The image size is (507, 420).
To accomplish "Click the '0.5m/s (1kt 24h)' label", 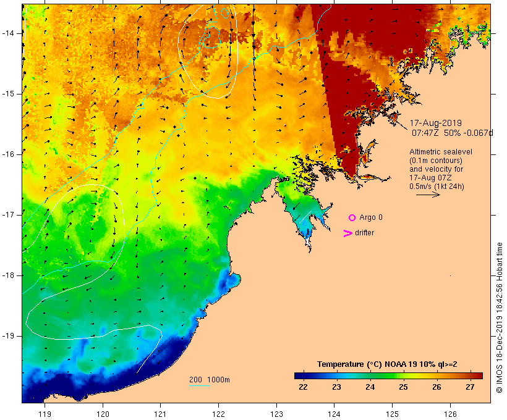I will tap(437, 187).
